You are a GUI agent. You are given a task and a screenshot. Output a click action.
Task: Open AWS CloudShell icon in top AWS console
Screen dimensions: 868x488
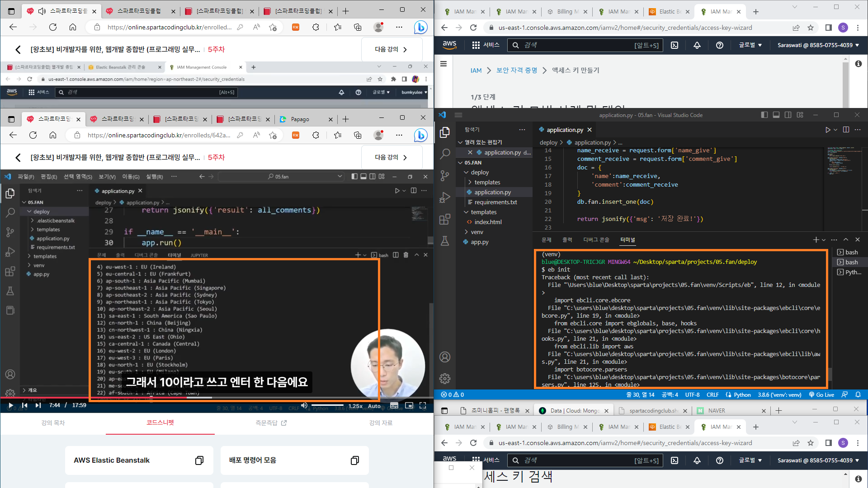675,45
